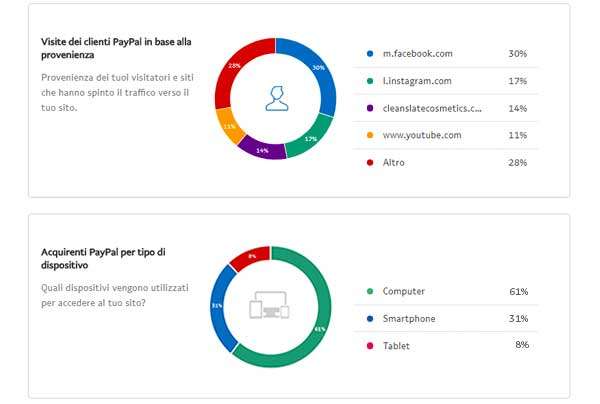Select blue dot beside Smartphone
Screen dimensions: 600x404
click(x=370, y=319)
